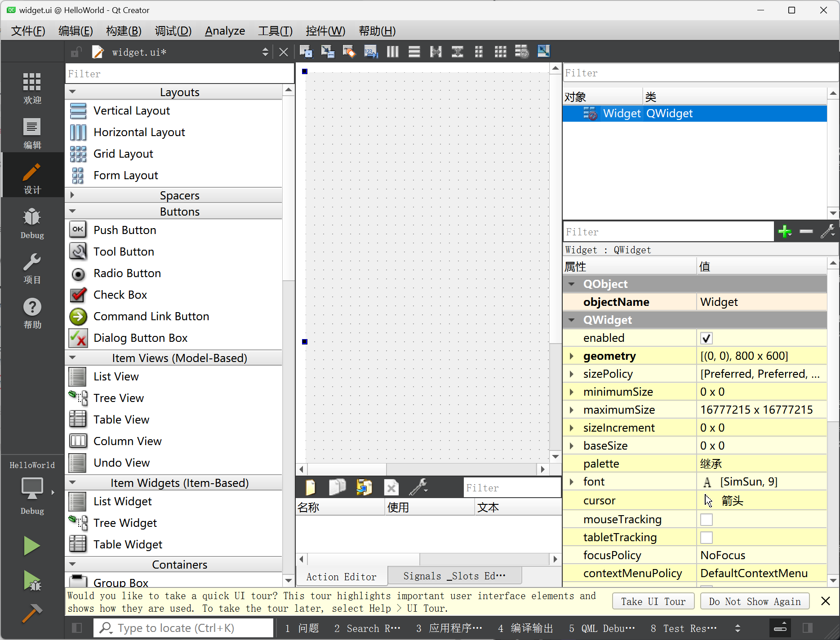Viewport: 840px width, 640px height.
Task: Open Debug mode in sidebar
Action: pyautogui.click(x=32, y=222)
